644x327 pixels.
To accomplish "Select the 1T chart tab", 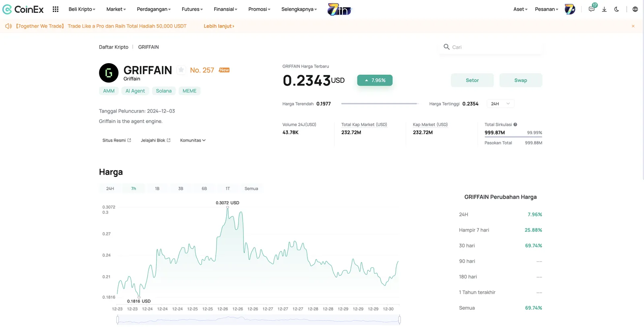I will pos(228,189).
